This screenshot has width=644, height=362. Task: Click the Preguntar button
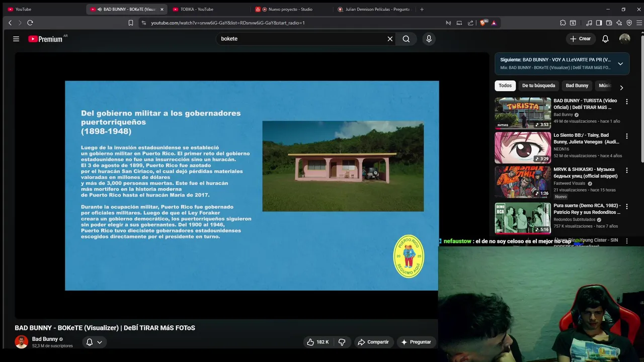click(x=416, y=342)
